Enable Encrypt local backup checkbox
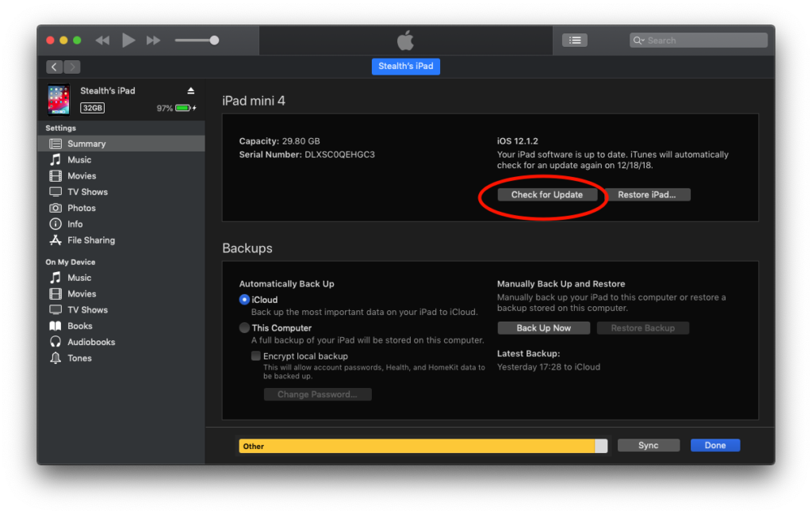812x514 pixels. pyautogui.click(x=256, y=356)
